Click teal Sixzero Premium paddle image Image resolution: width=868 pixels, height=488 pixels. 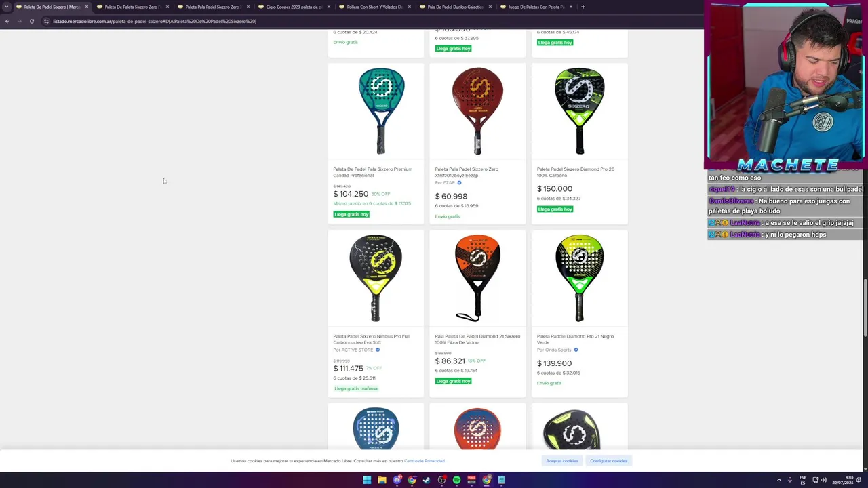pyautogui.click(x=381, y=111)
